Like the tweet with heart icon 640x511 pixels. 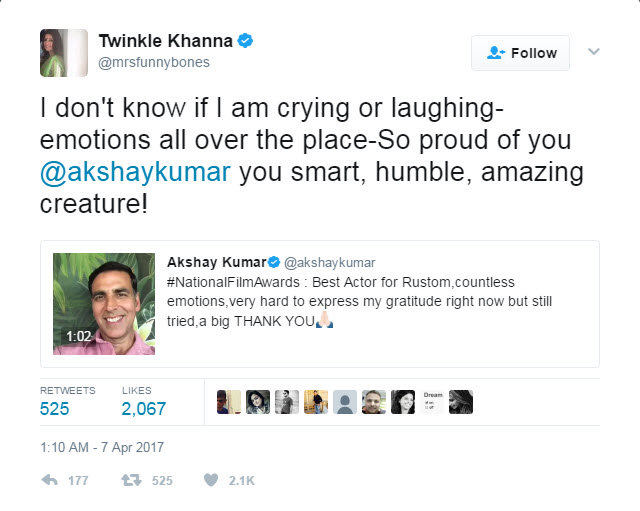(x=210, y=480)
